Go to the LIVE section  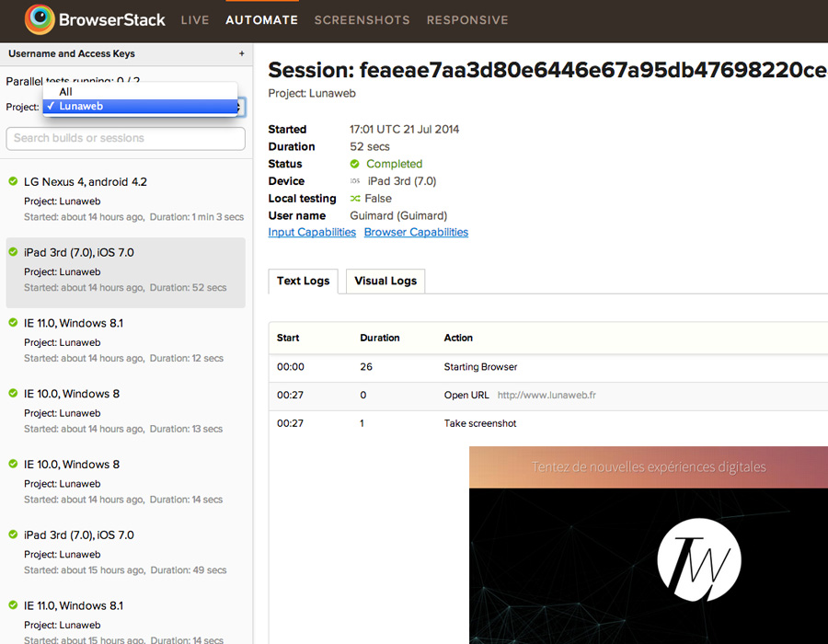pyautogui.click(x=195, y=20)
